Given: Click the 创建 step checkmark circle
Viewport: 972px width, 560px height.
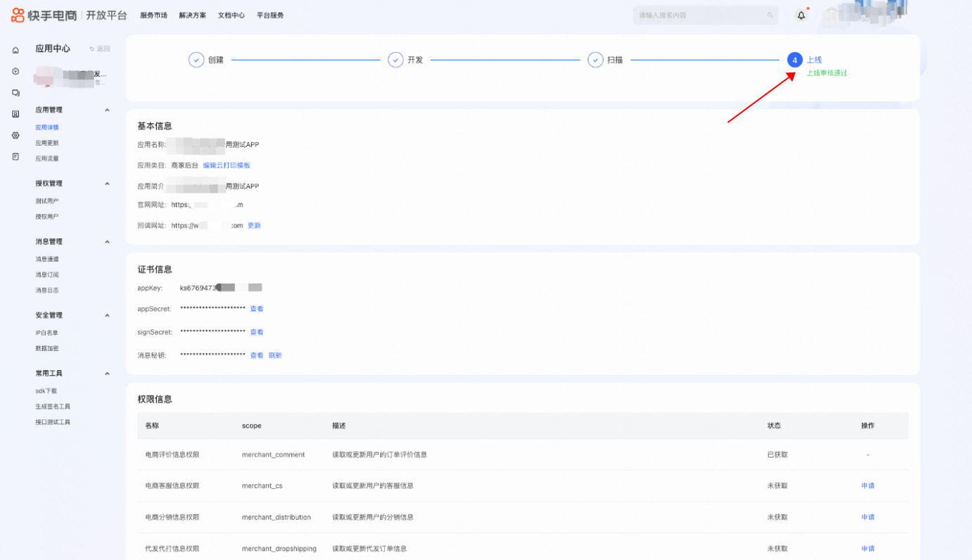Looking at the screenshot, I should pyautogui.click(x=196, y=60).
